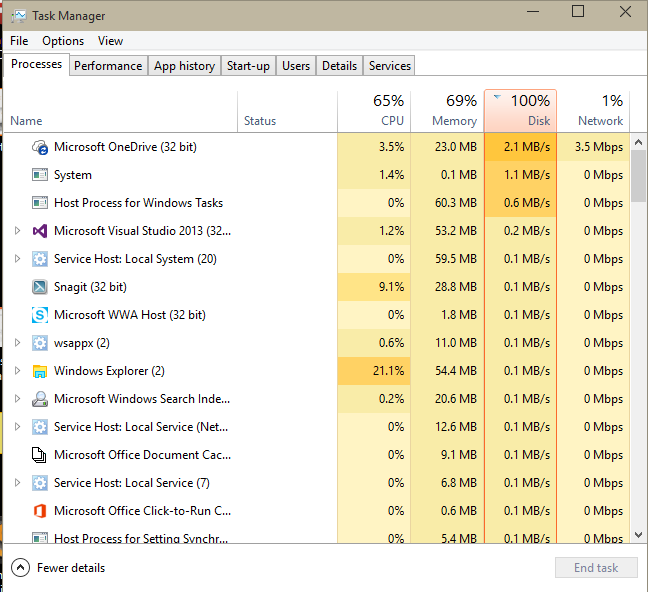Open the Start-up tab
Screen dimensions: 648x592
click(248, 66)
